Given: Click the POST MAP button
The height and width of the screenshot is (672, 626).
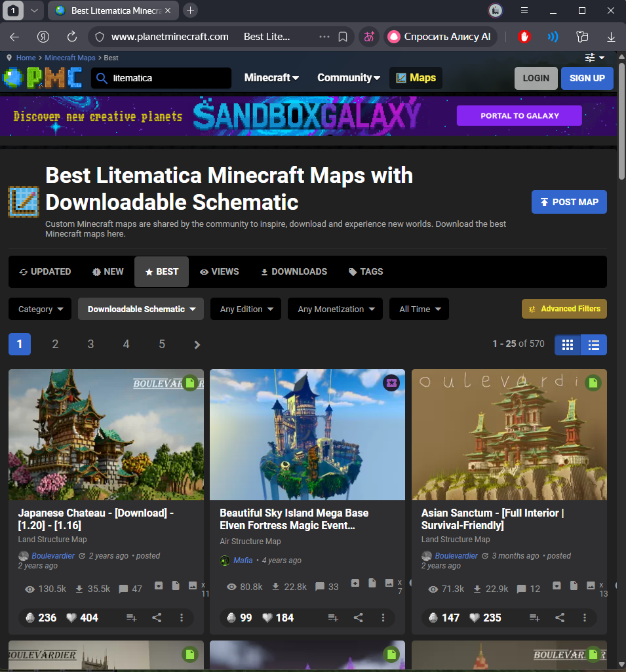Looking at the screenshot, I should click(x=569, y=202).
